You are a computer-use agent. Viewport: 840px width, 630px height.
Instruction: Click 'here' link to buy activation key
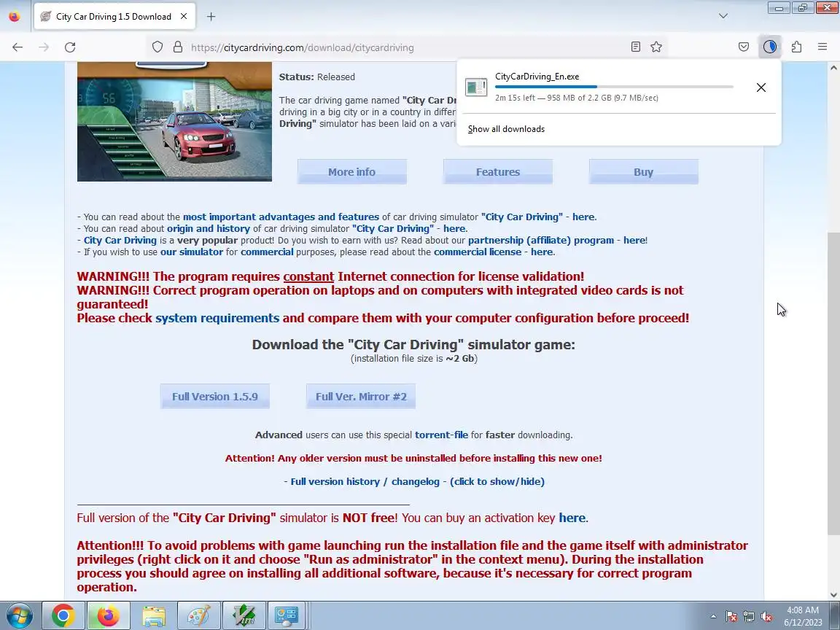pyautogui.click(x=572, y=518)
